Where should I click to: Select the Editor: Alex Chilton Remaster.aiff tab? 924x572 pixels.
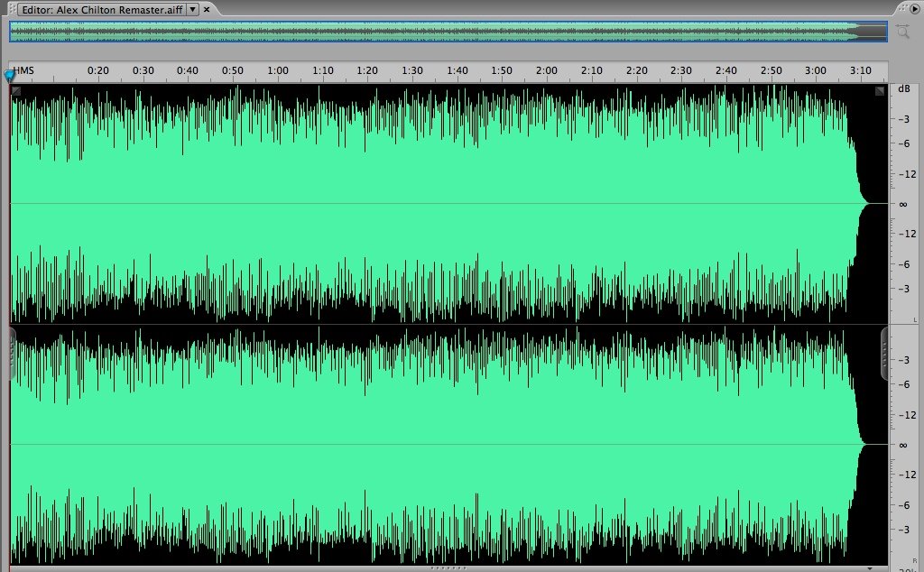[x=101, y=9]
